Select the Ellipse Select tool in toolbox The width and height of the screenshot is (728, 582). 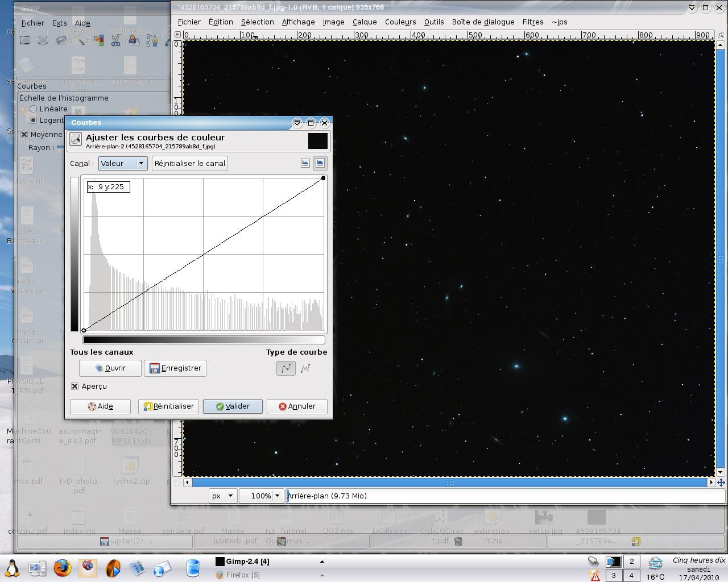43,40
